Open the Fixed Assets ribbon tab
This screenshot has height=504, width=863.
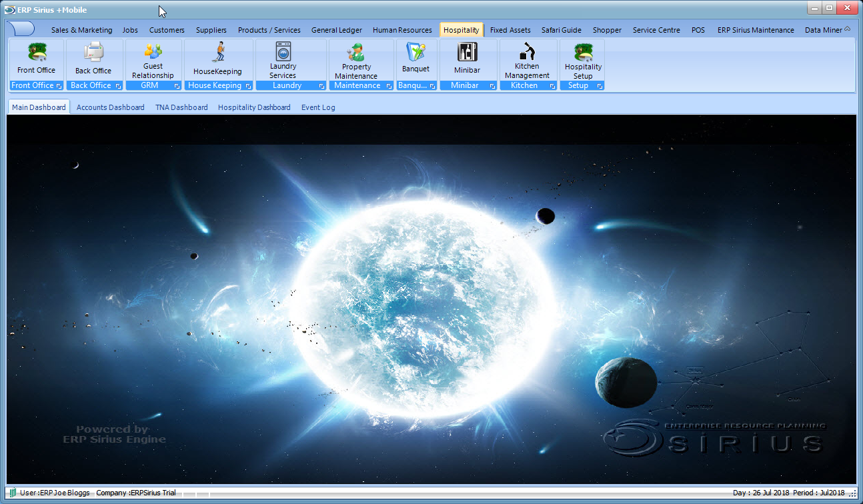coord(510,30)
